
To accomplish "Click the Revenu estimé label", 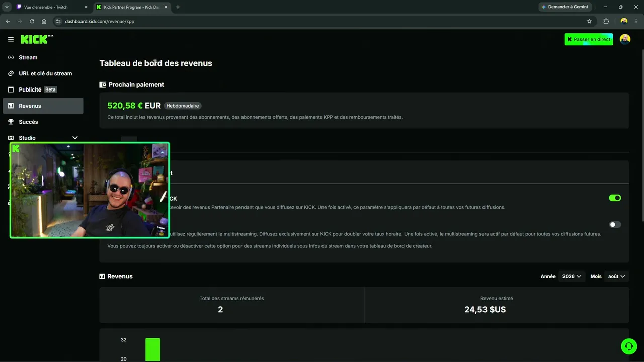I will pyautogui.click(x=497, y=298).
